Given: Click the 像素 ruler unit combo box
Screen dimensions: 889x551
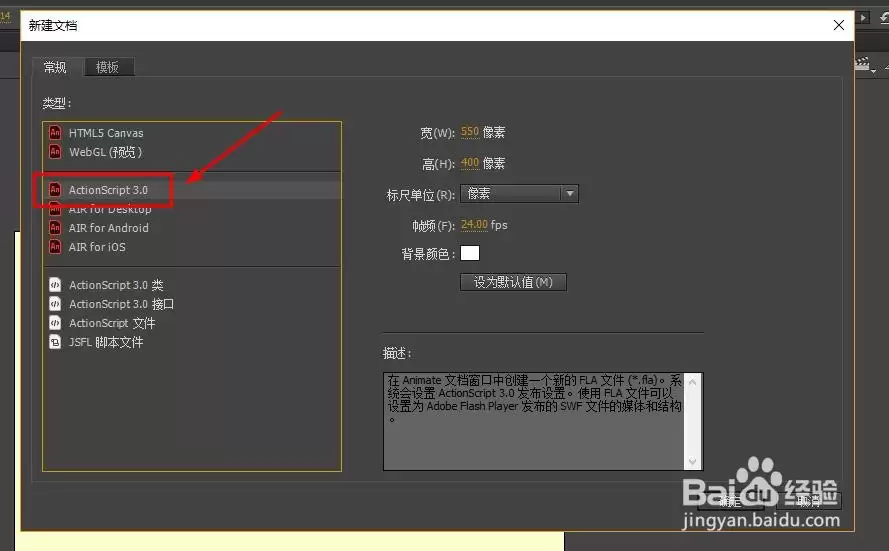Looking at the screenshot, I should (x=519, y=194).
